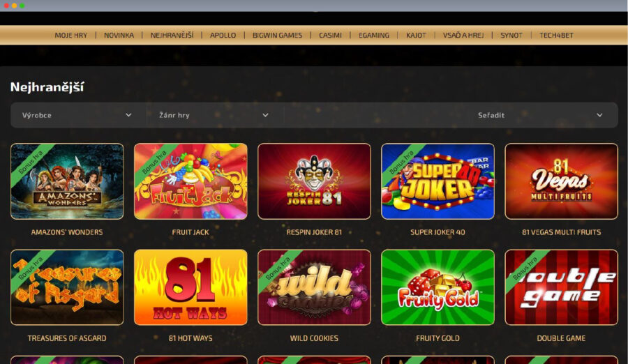This screenshot has height=364, width=628.
Task: Open the Amazons' Wonders game thumbnail
Action: (x=67, y=181)
